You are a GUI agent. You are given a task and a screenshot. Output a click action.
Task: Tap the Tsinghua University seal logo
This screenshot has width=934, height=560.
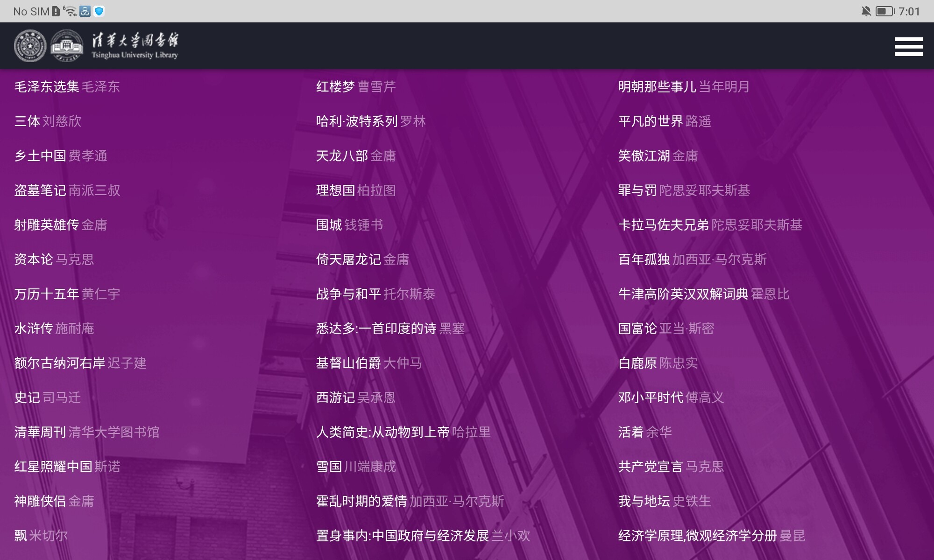pyautogui.click(x=30, y=46)
